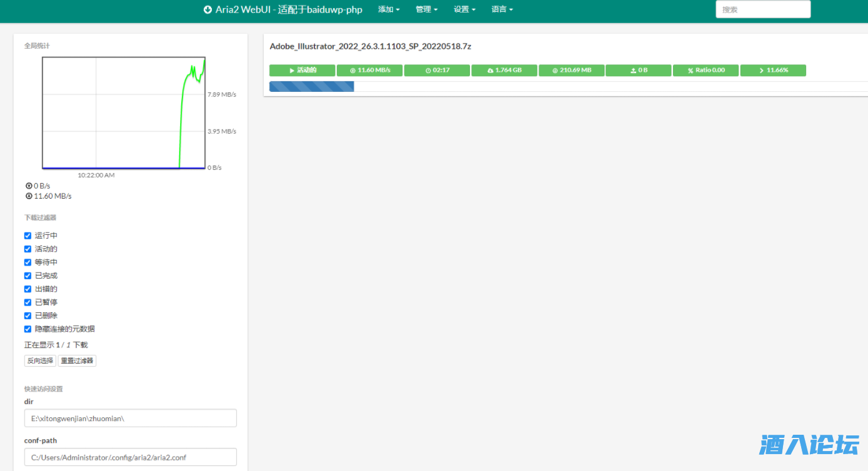Focus the 搜索 search input field
The width and height of the screenshot is (868, 471).
tap(762, 9)
